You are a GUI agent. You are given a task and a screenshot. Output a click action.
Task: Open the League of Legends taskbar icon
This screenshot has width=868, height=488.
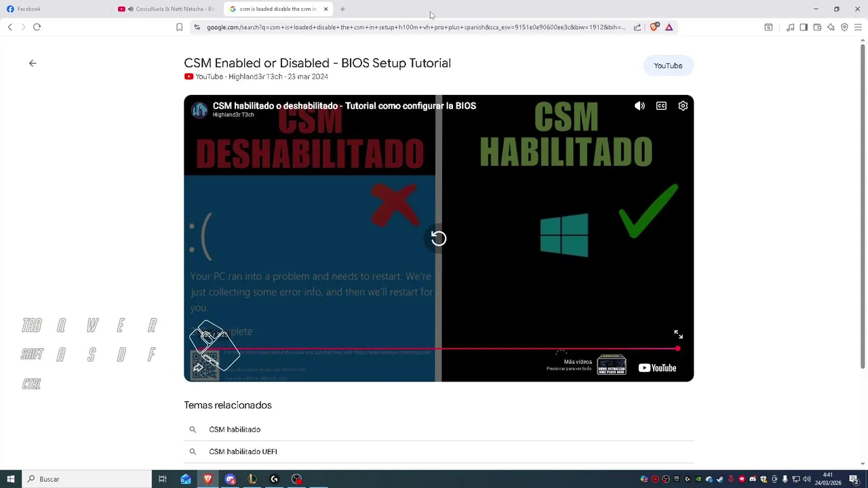point(252,479)
